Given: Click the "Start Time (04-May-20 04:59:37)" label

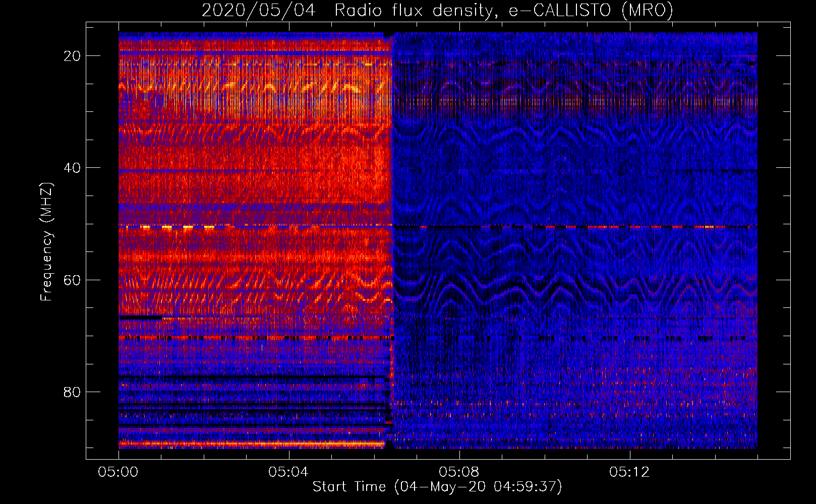Looking at the screenshot, I should tap(437, 487).
